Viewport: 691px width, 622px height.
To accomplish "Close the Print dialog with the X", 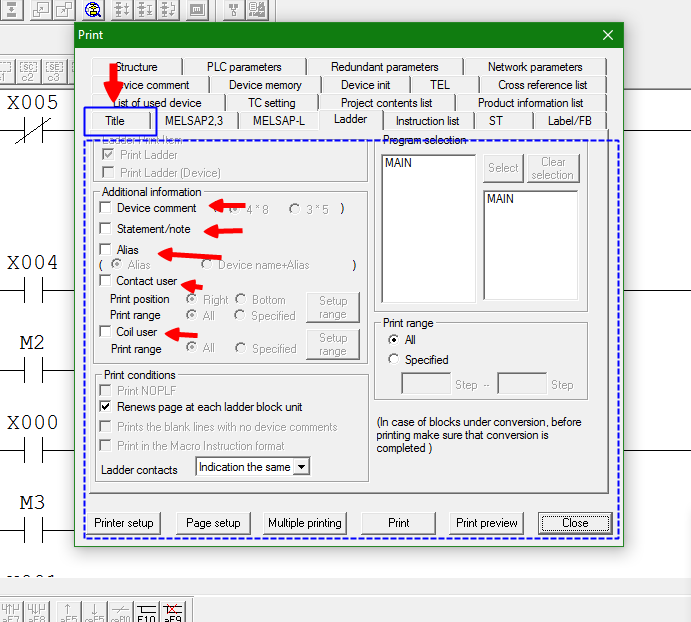I will 608,35.
